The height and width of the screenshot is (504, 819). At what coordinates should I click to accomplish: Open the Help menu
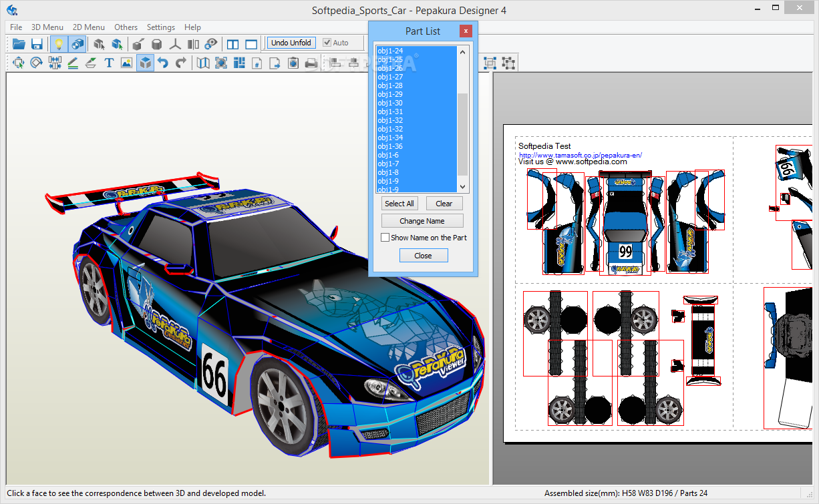tap(192, 27)
